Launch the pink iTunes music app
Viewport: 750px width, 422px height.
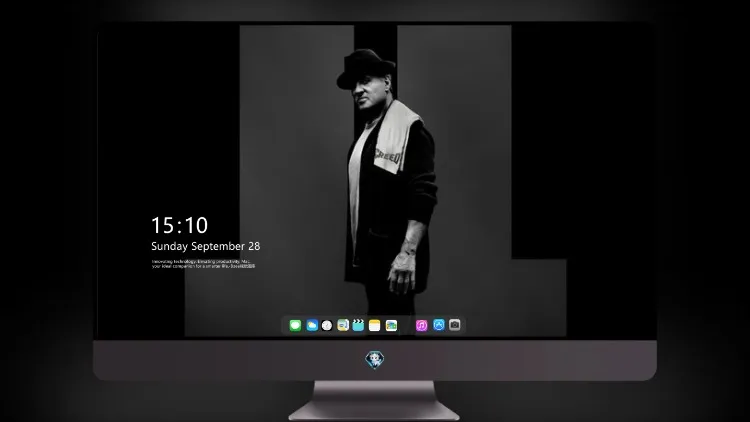[421, 325]
